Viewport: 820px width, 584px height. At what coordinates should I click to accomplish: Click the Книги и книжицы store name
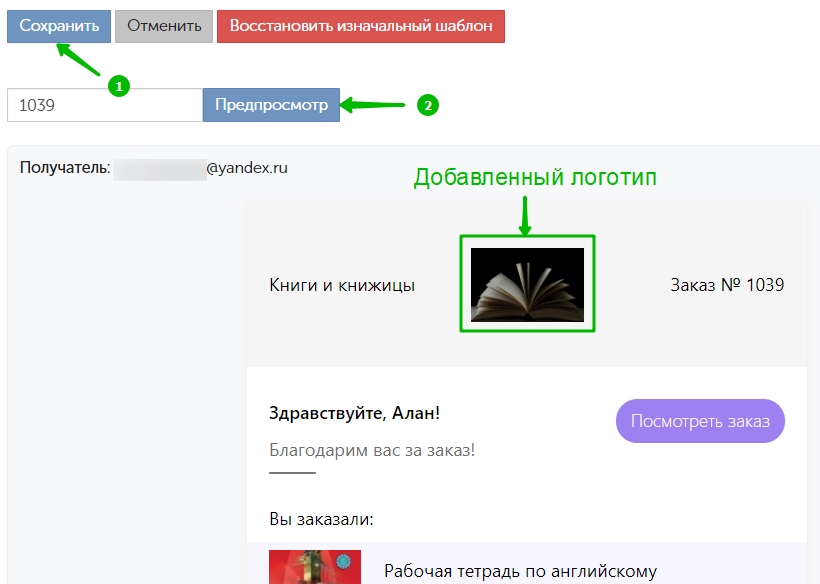pos(342,285)
